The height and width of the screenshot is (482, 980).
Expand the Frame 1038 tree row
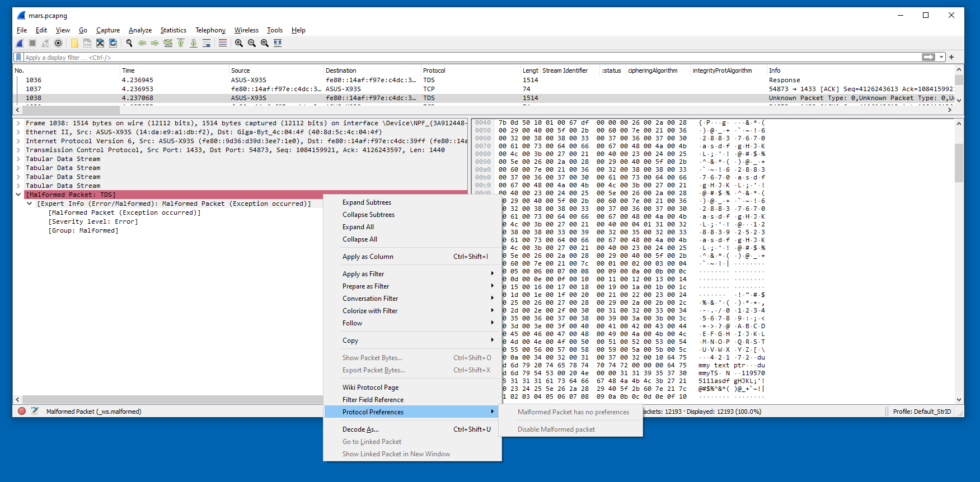(x=18, y=123)
